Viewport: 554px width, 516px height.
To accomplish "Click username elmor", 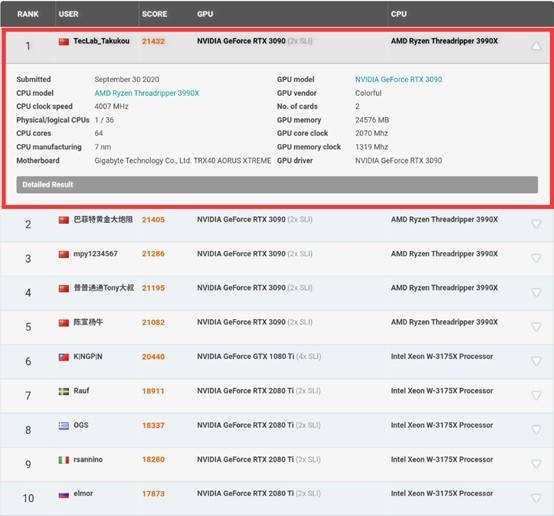I will 83,493.
